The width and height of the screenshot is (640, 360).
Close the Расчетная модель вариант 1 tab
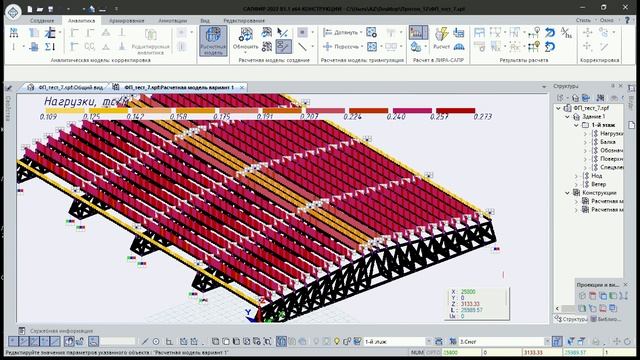click(242, 87)
